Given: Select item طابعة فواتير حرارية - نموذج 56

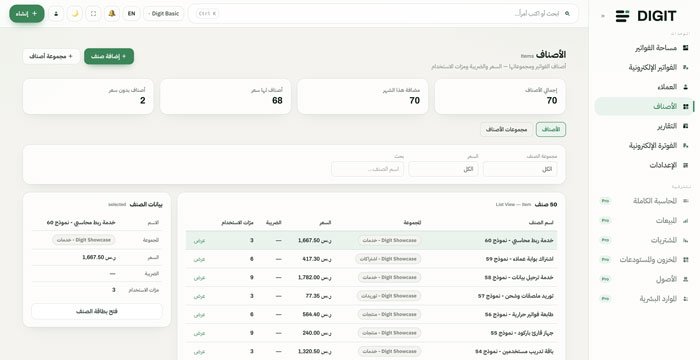Looking at the screenshot, I should (519, 314).
